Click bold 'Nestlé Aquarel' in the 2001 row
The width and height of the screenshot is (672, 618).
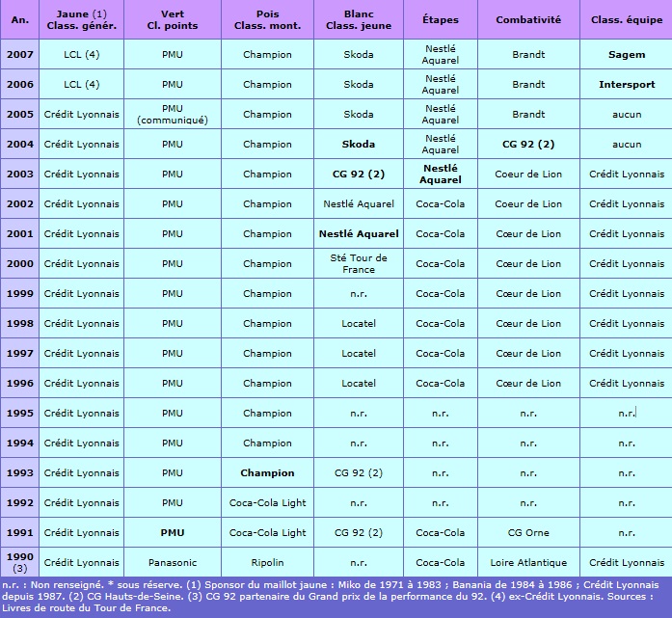tap(359, 234)
